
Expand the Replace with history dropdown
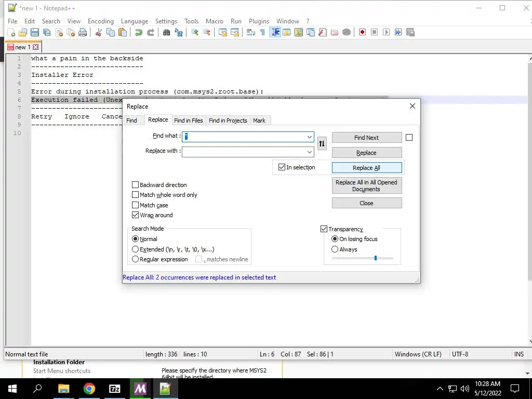(x=310, y=152)
